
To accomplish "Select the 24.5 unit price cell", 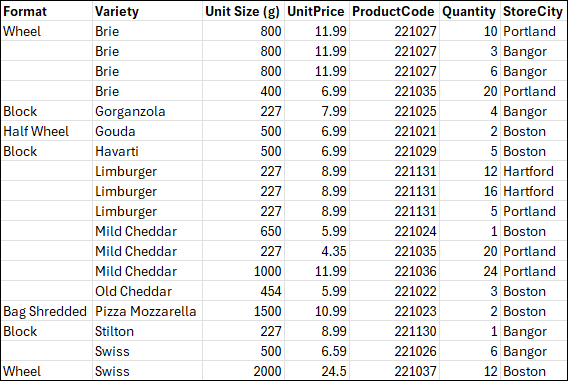I will pyautogui.click(x=317, y=371).
